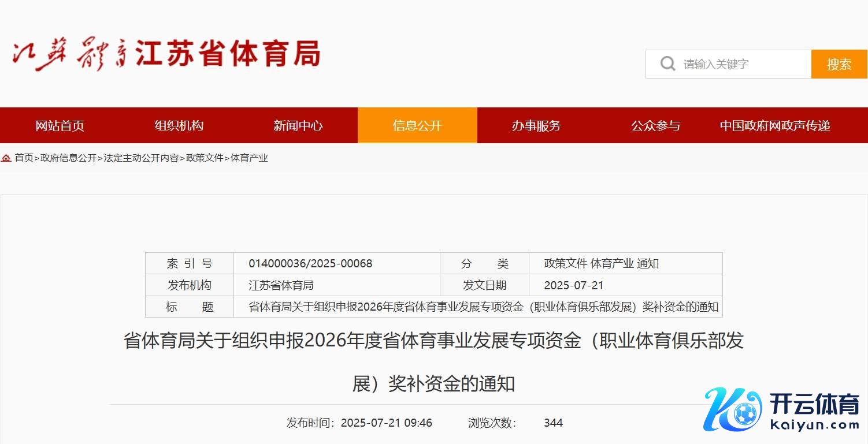Navigate to 公众参与 menu item
868x444 pixels.
(655, 126)
